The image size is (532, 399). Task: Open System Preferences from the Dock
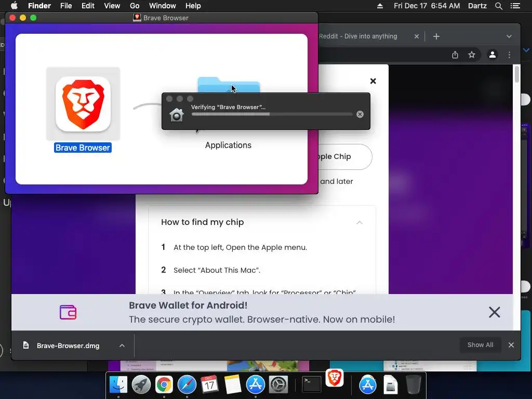[278, 385]
